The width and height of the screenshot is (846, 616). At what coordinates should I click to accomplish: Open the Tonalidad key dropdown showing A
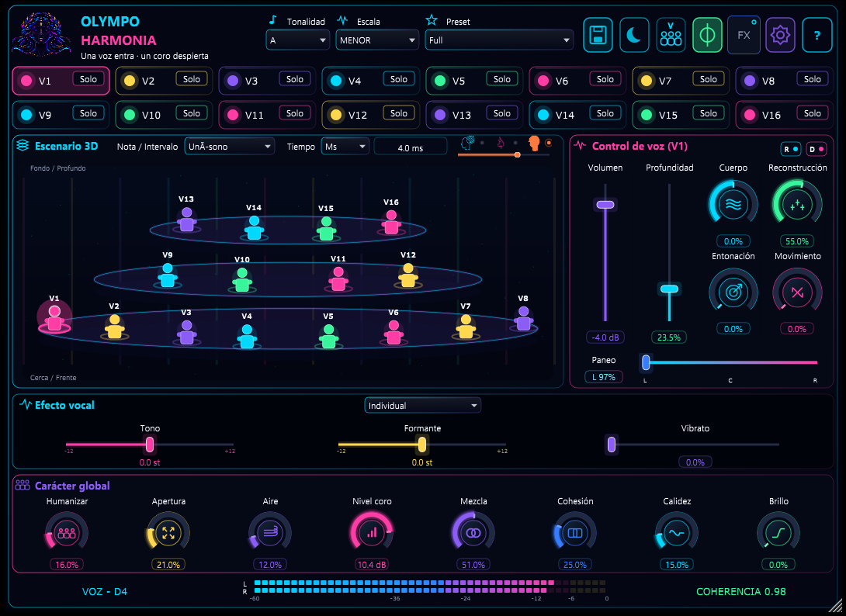coord(297,40)
